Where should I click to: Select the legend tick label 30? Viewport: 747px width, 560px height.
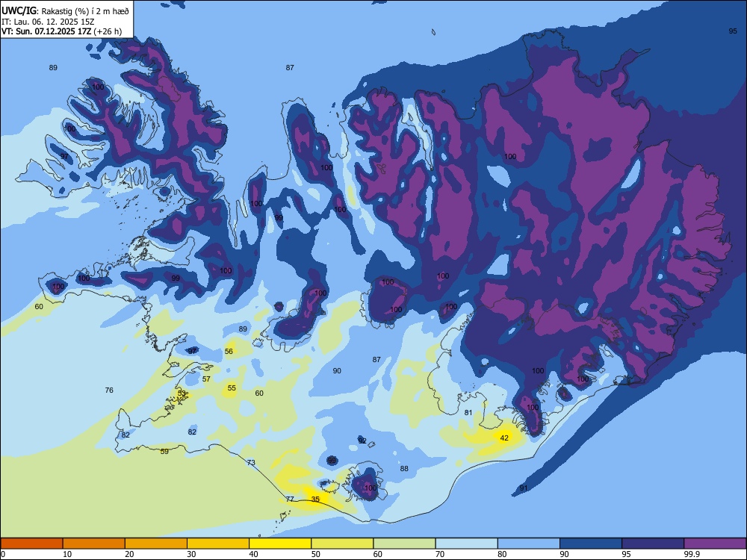[x=191, y=554]
